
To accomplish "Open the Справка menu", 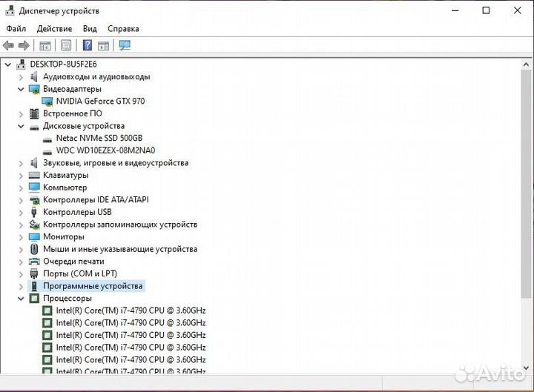I will coord(123,29).
